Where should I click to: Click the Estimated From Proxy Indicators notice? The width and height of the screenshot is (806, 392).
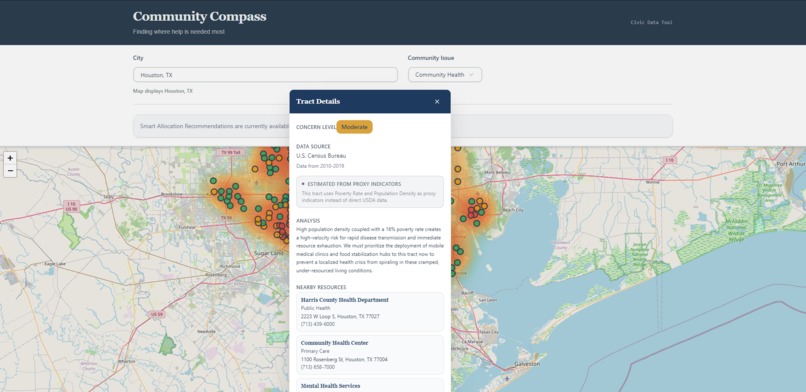tap(370, 192)
